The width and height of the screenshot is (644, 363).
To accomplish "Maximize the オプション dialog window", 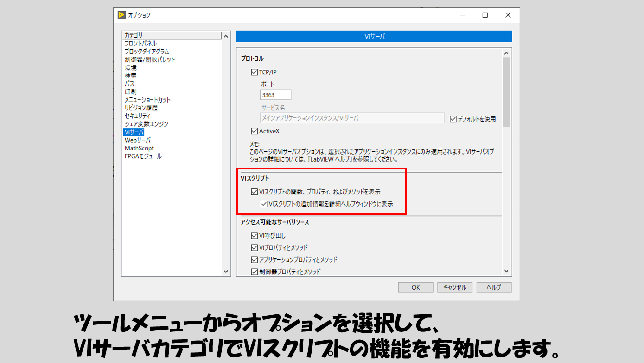I will 485,15.
